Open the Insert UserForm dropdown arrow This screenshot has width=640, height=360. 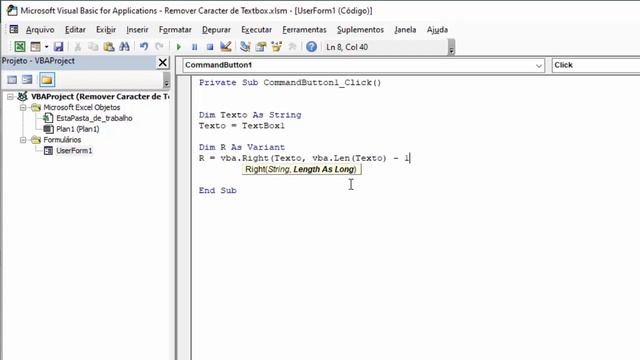[x=46, y=47]
